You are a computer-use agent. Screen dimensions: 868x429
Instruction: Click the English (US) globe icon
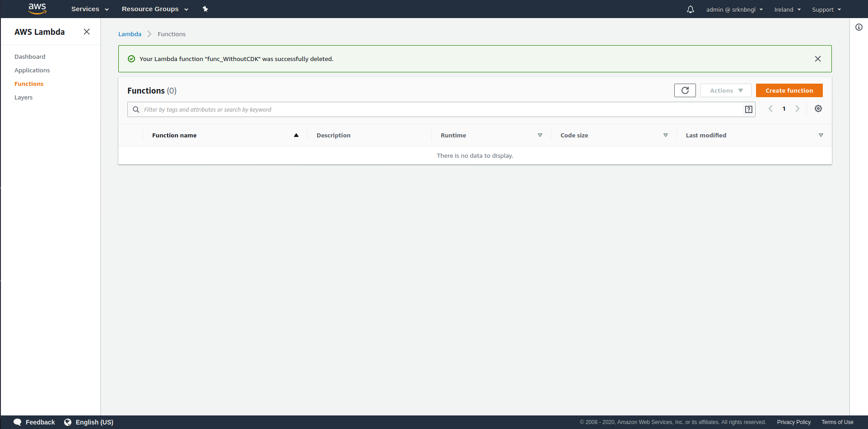point(68,422)
